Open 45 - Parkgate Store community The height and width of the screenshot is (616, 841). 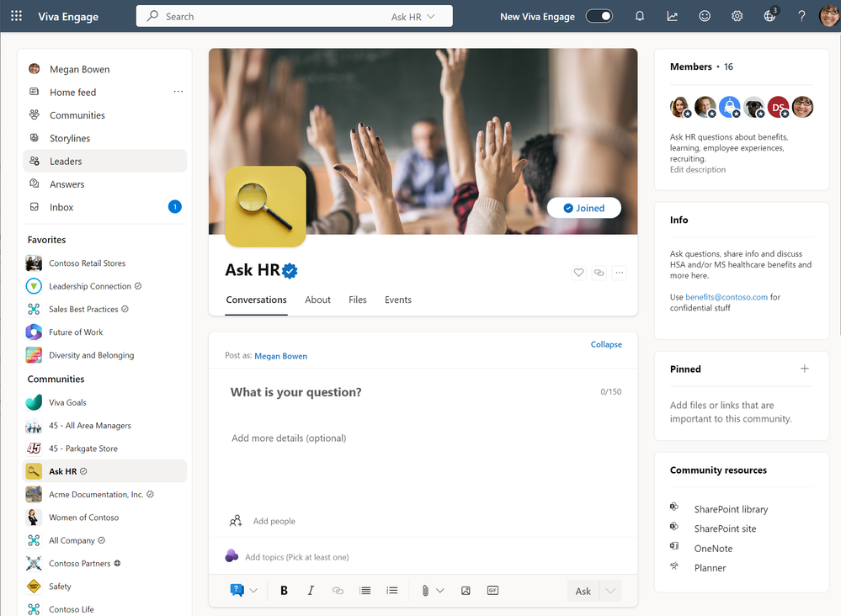(105, 449)
